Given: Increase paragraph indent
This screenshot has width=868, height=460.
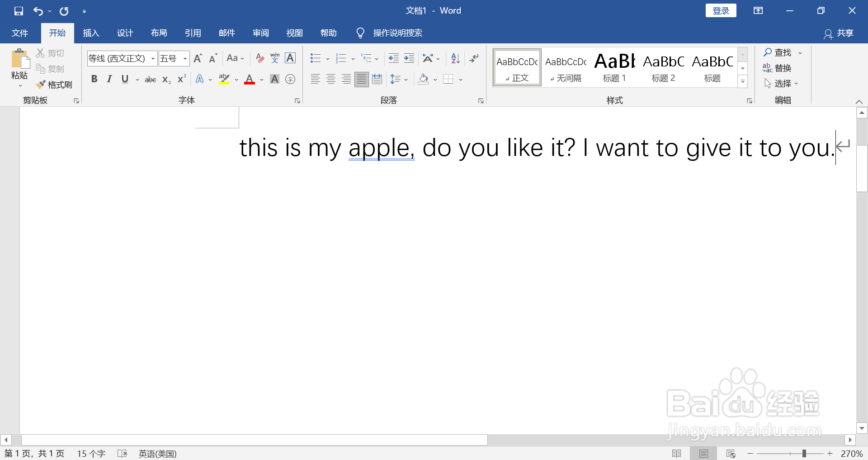Looking at the screenshot, I should (x=409, y=58).
